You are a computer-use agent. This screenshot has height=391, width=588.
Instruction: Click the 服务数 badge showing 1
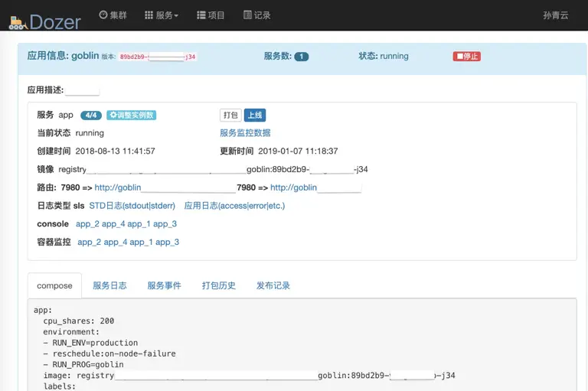tap(301, 57)
